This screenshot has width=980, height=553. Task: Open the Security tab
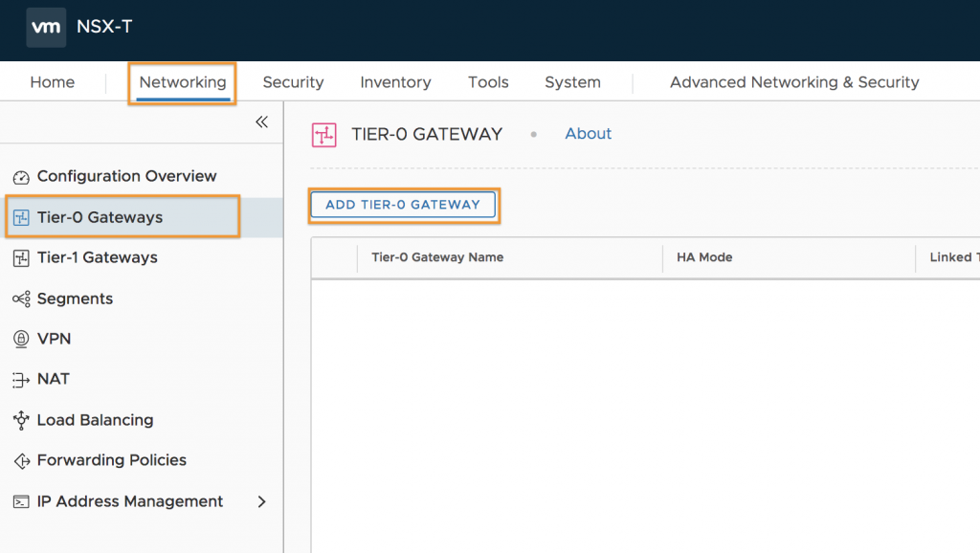(293, 82)
